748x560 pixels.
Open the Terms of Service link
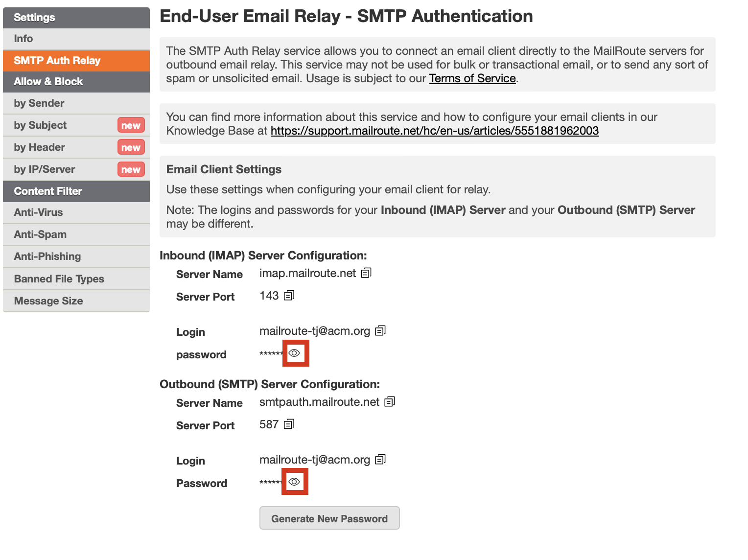[472, 78]
